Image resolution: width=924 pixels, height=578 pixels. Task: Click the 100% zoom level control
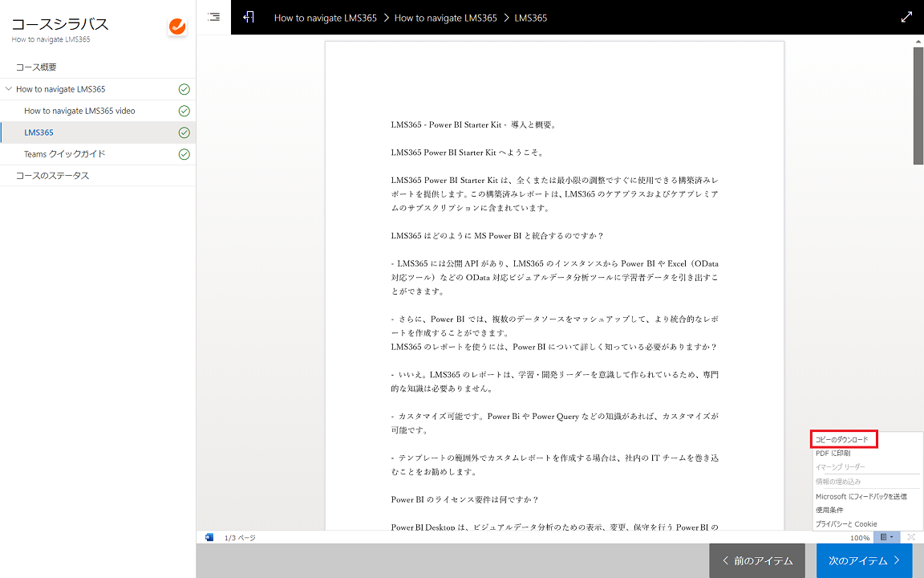[860, 537]
